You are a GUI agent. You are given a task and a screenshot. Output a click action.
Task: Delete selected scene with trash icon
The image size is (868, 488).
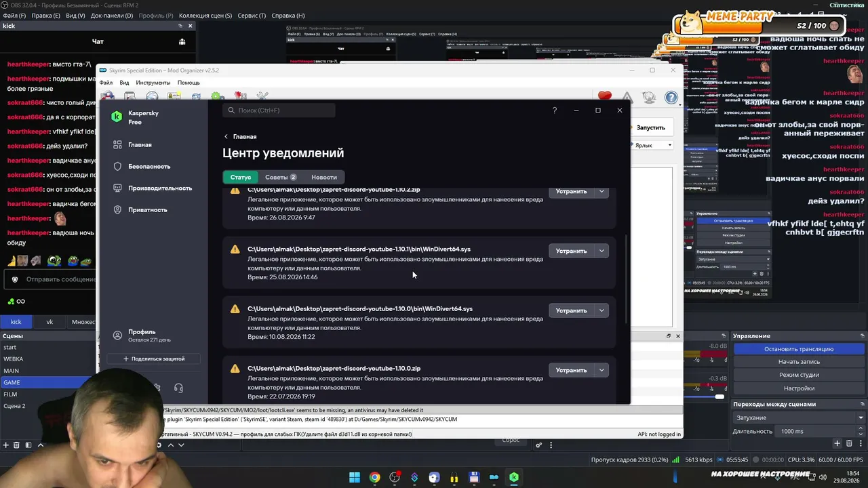(x=18, y=445)
